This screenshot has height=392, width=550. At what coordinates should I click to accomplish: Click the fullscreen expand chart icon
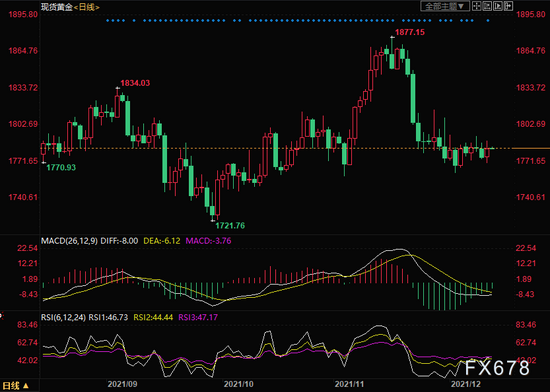click(487, 6)
